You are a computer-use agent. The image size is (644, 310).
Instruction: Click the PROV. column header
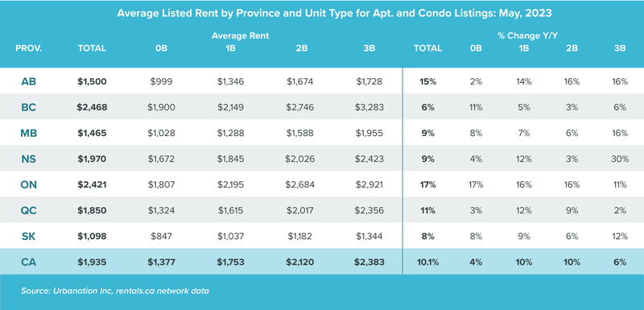pos(29,48)
